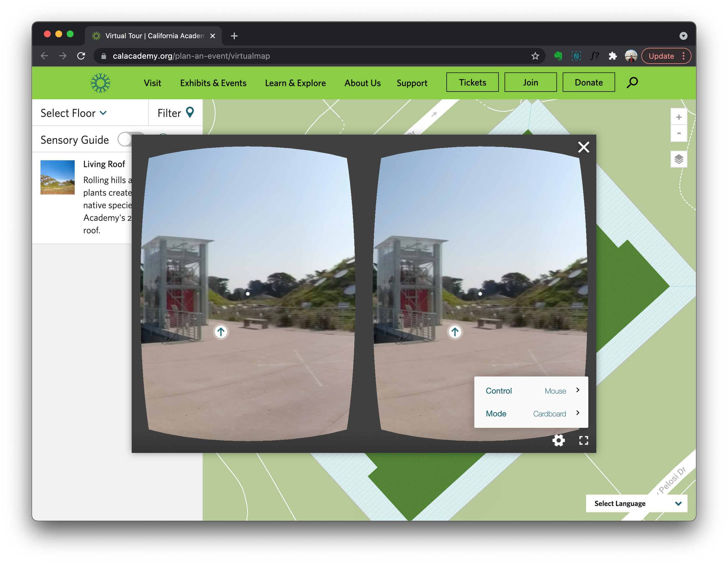The width and height of the screenshot is (728, 563).
Task: Open the VR viewer settings gear
Action: (558, 440)
